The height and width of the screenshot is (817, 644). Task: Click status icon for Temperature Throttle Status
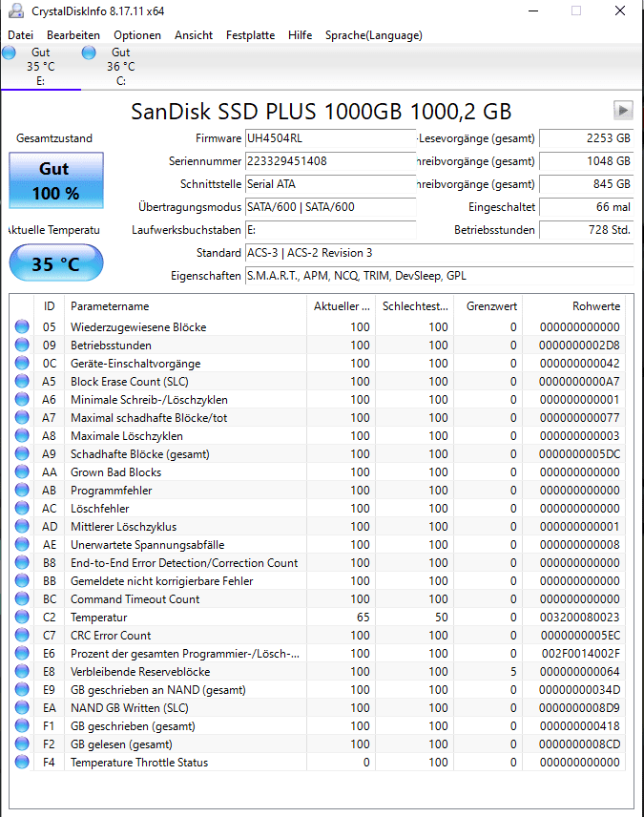[22, 762]
